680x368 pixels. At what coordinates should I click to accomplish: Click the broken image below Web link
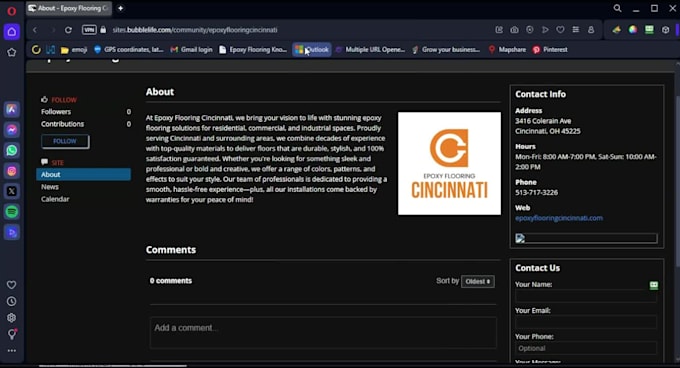pos(586,238)
